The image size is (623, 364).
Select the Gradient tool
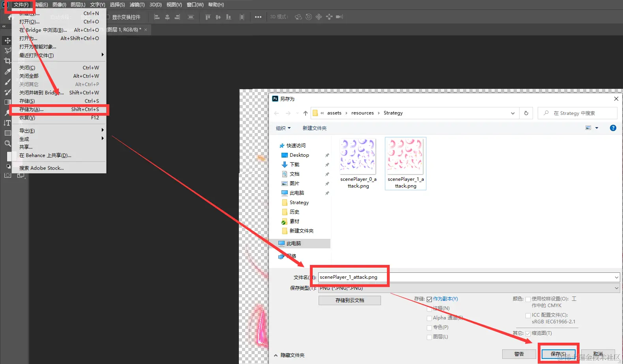8,102
